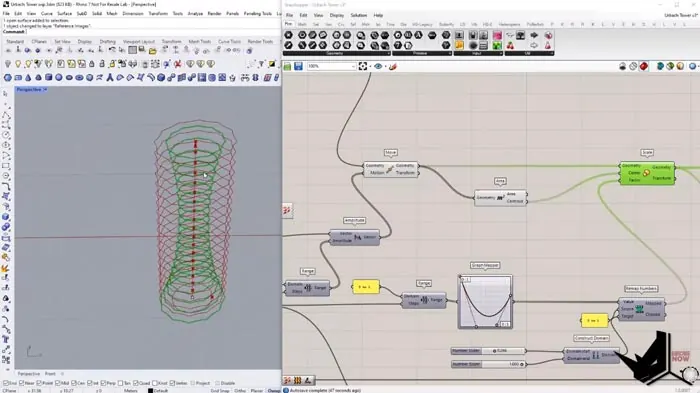Toggle the End object snap checkbox

click(6, 383)
